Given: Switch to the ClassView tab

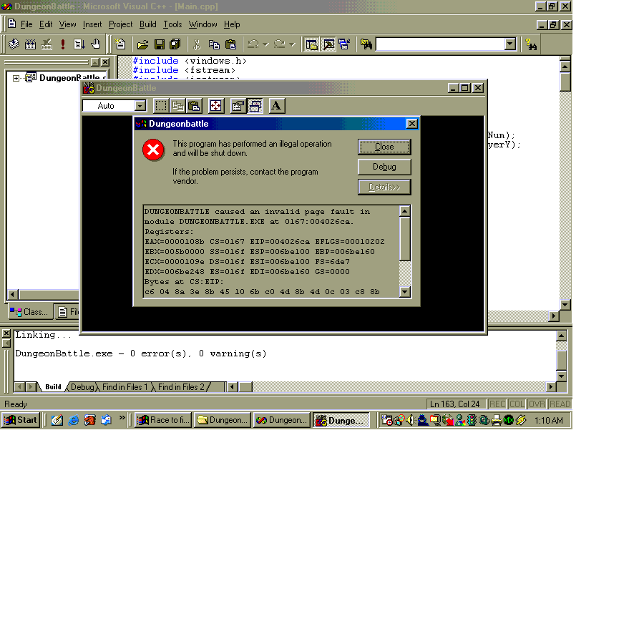Looking at the screenshot, I should click(29, 312).
